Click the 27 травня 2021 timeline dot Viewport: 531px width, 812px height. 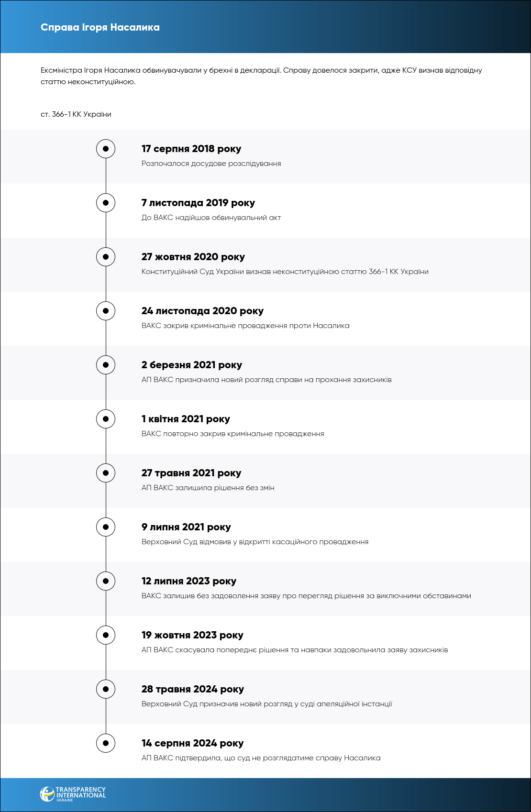coord(106,473)
